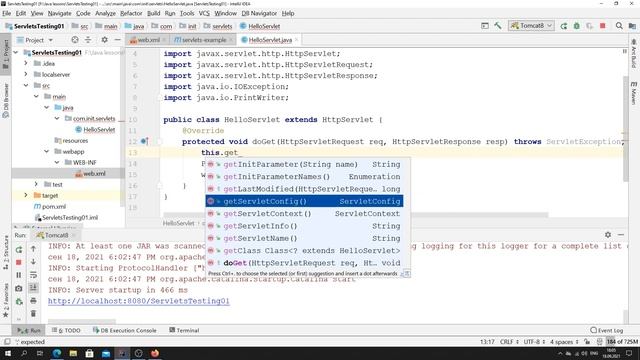Open Search Everywhere magnifier
640x360 pixels.
pyautogui.click(x=619, y=26)
